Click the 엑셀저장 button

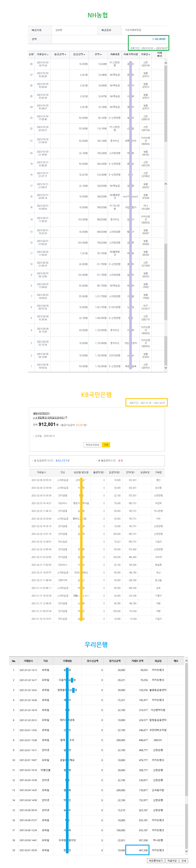[x=172, y=861]
